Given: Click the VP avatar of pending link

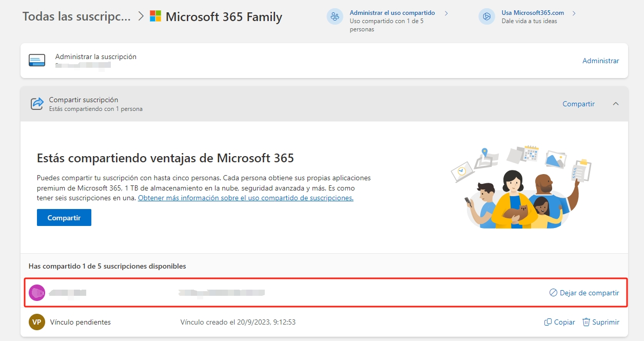Looking at the screenshot, I should point(37,322).
